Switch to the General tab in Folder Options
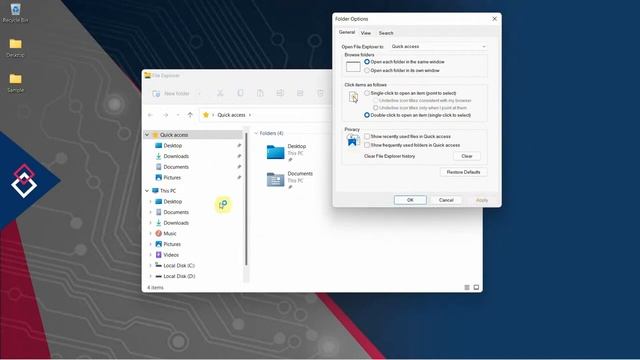The image size is (640, 360). click(347, 32)
